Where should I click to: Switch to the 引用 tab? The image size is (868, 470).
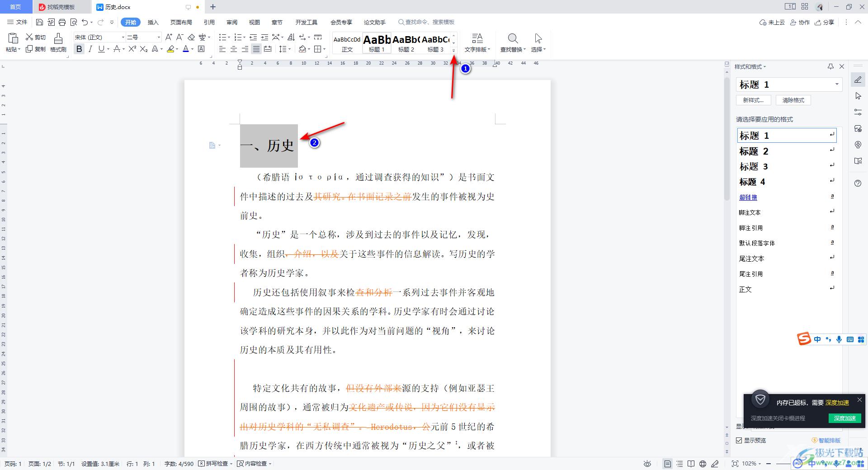pyautogui.click(x=209, y=22)
